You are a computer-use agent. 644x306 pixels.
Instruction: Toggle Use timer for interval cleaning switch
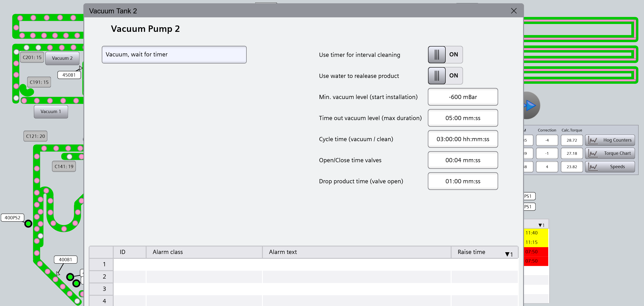click(x=445, y=54)
